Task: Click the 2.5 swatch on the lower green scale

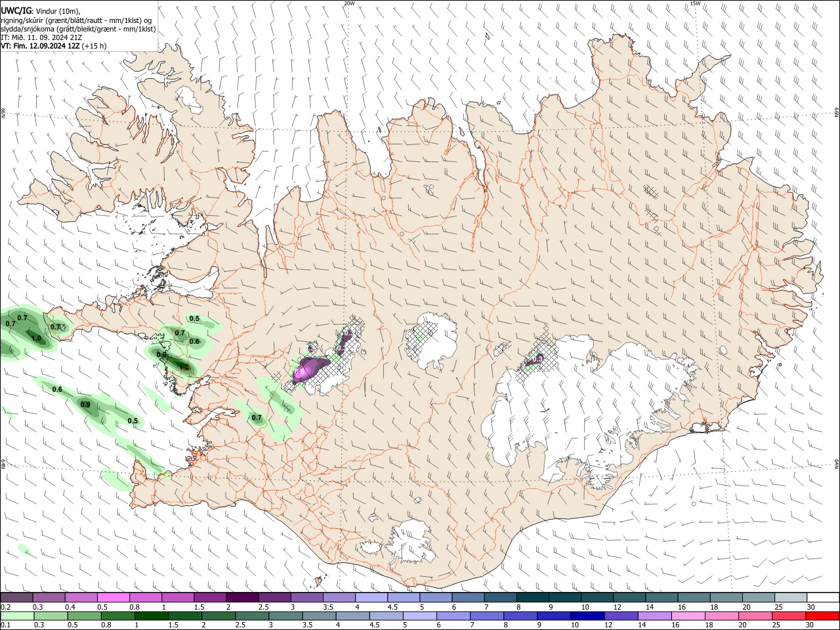Action: click(x=251, y=616)
